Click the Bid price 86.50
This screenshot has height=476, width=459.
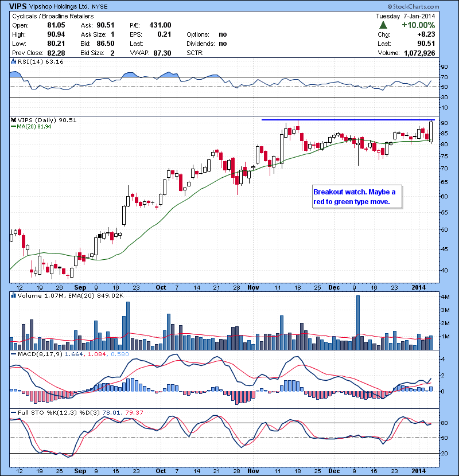click(x=106, y=44)
